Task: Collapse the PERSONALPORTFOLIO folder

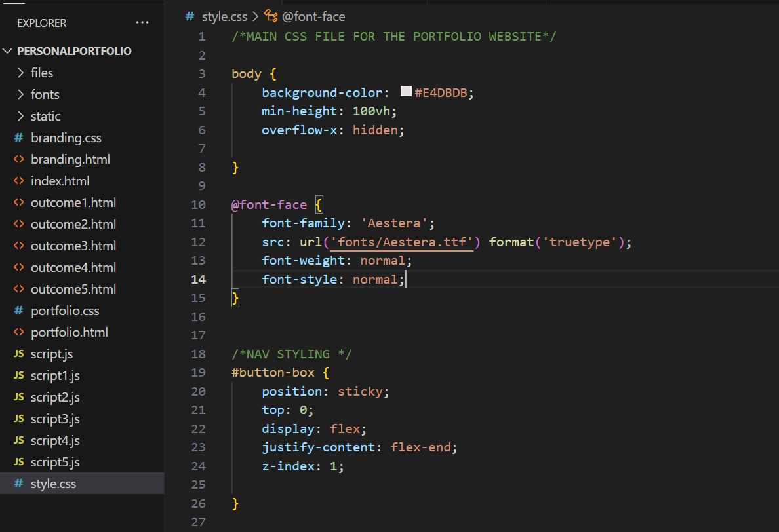Action: coord(8,50)
